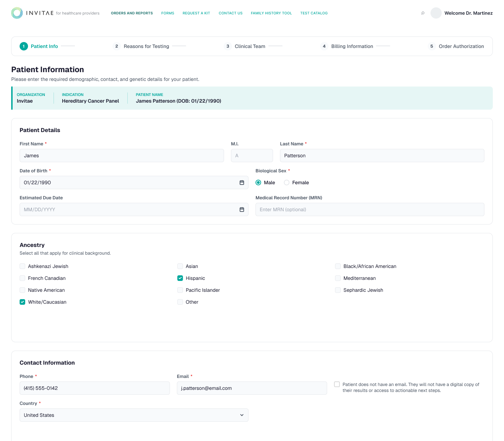The image size is (504, 441).
Task: Navigate to Contact Us
Action: tap(231, 13)
